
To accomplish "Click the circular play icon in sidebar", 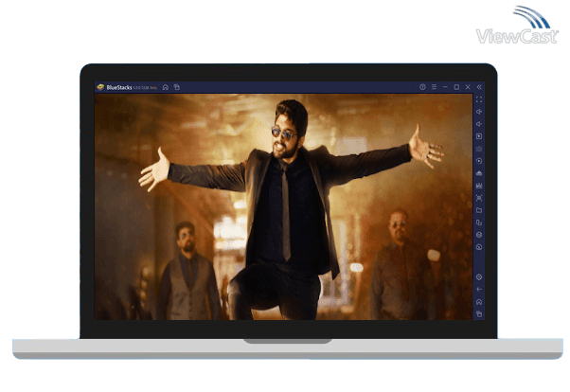I will pyautogui.click(x=479, y=161).
